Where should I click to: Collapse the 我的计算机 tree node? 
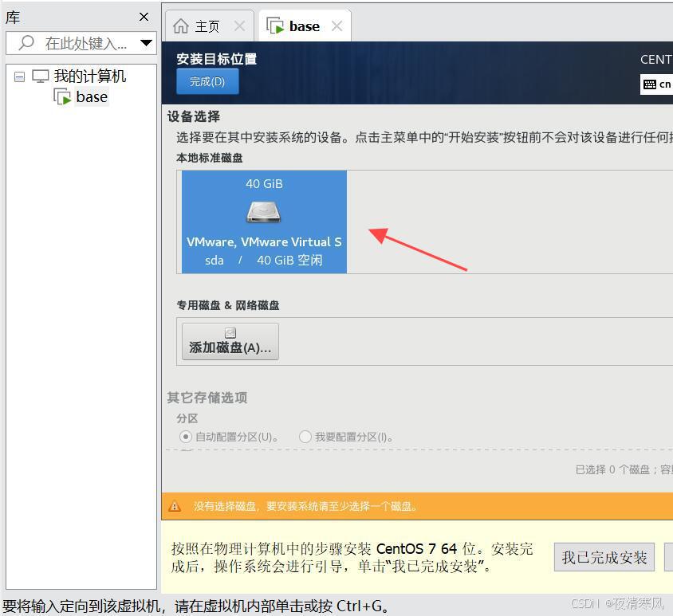pos(19,77)
